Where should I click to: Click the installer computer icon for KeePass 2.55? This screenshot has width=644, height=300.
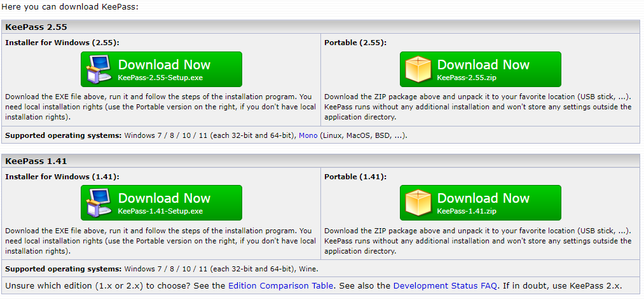click(x=99, y=70)
